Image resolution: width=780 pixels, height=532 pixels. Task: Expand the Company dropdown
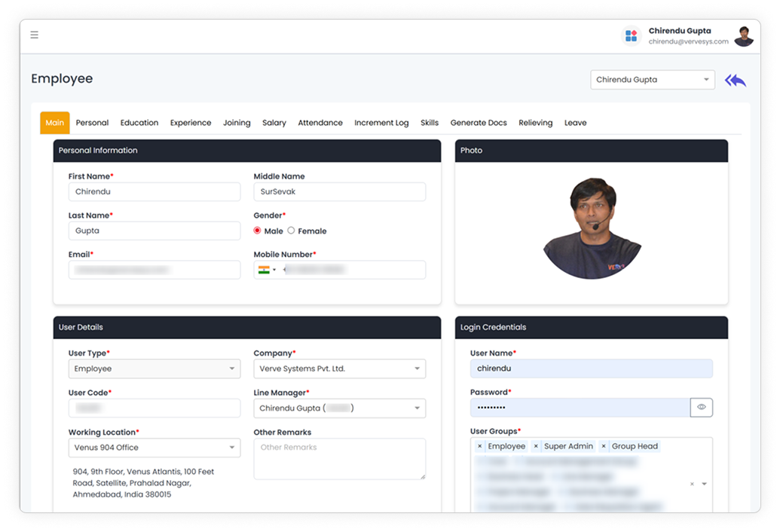tap(339, 369)
